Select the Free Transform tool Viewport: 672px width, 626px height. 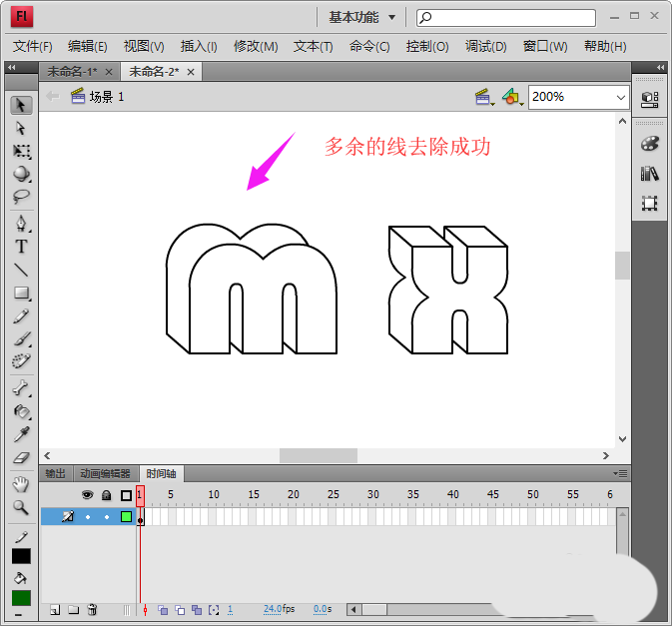pos(21,151)
